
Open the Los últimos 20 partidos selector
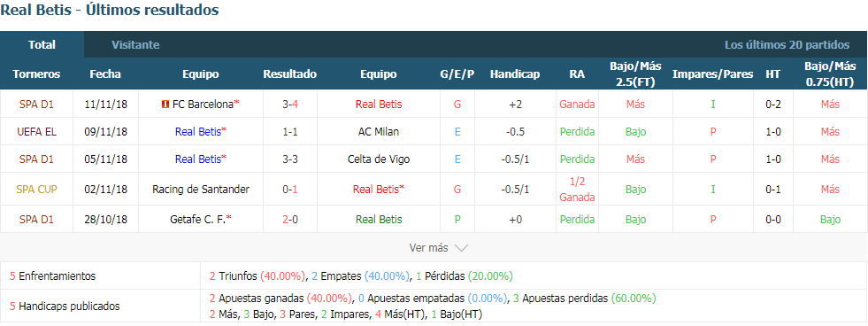click(787, 45)
